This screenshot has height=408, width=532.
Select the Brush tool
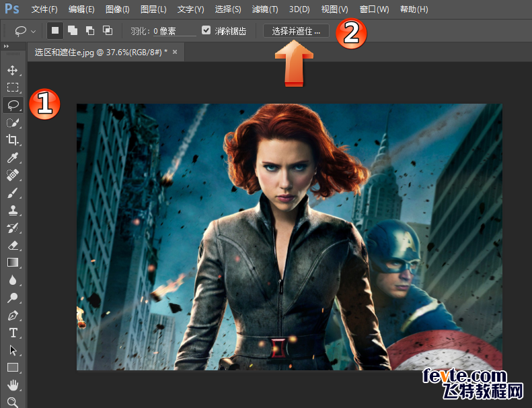pyautogui.click(x=13, y=193)
